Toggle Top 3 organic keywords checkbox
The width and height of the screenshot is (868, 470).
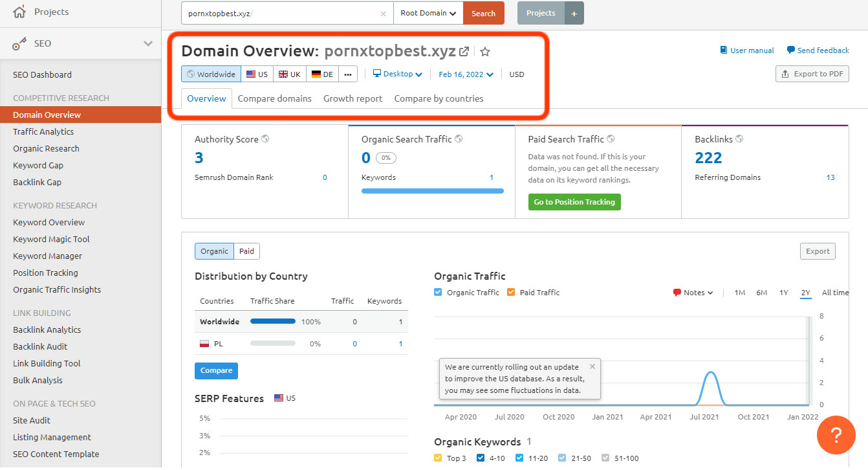[438, 458]
